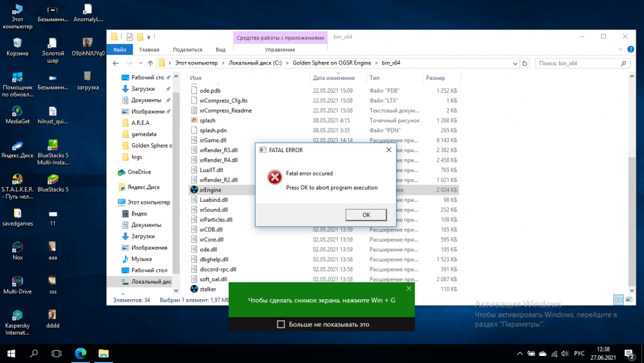Open Microsoft Edge from the taskbar
The image size is (644, 363).
(x=80, y=353)
